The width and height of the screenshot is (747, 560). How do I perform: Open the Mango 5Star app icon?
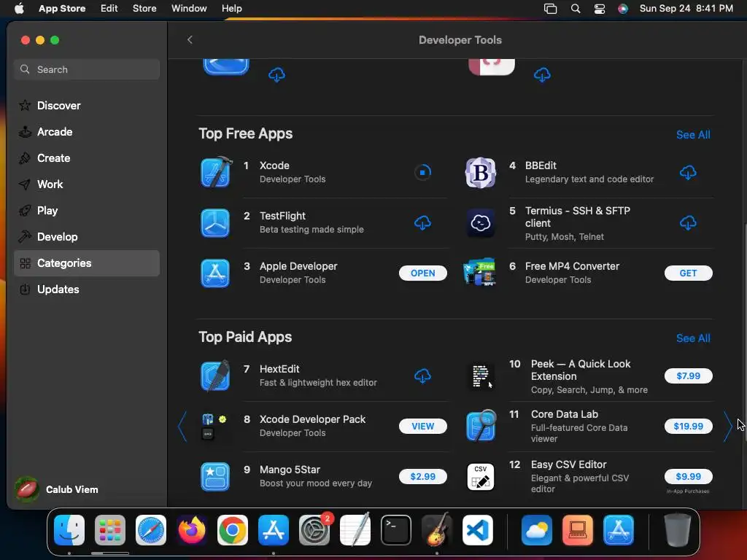(x=215, y=477)
